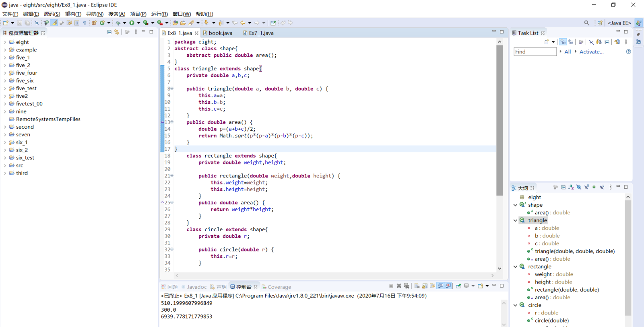644x327 pixels.
Task: Open the Run button dropdown arrow
Action: point(138,23)
